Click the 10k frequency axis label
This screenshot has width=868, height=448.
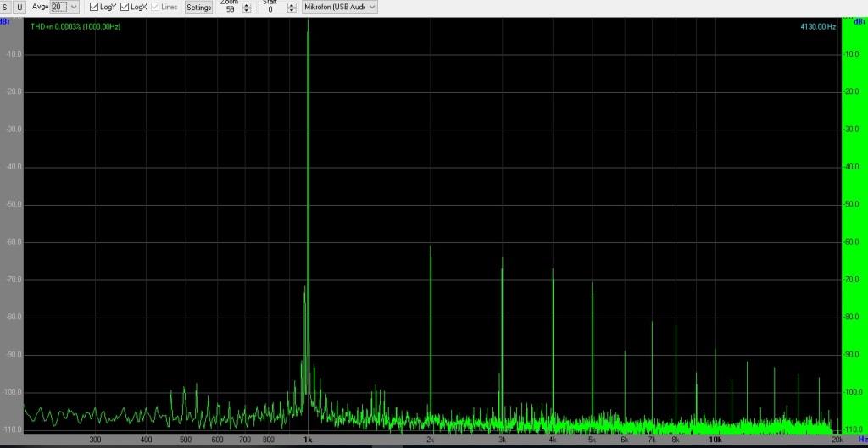coord(715,440)
